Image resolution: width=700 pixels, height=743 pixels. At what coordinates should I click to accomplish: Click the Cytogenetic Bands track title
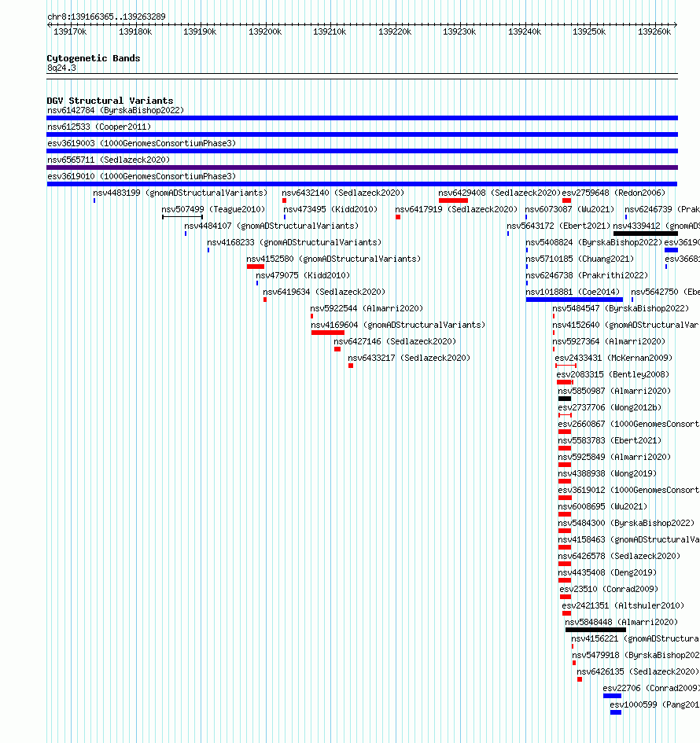[94, 58]
